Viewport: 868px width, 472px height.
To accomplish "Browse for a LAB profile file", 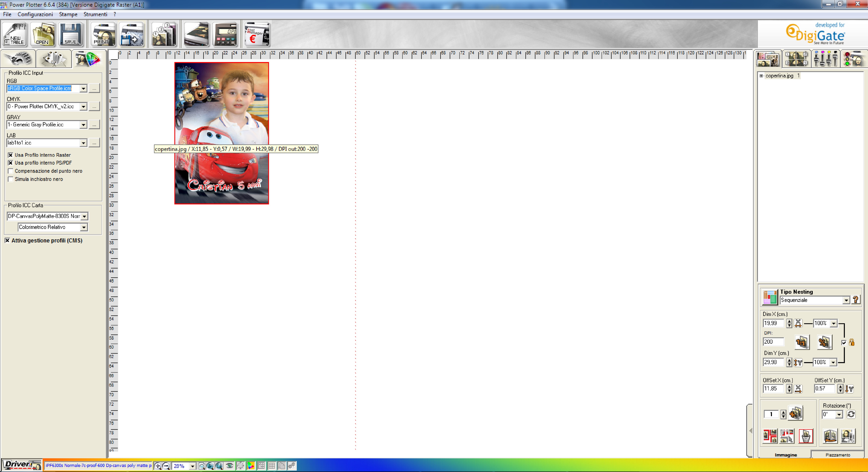I will [94, 143].
